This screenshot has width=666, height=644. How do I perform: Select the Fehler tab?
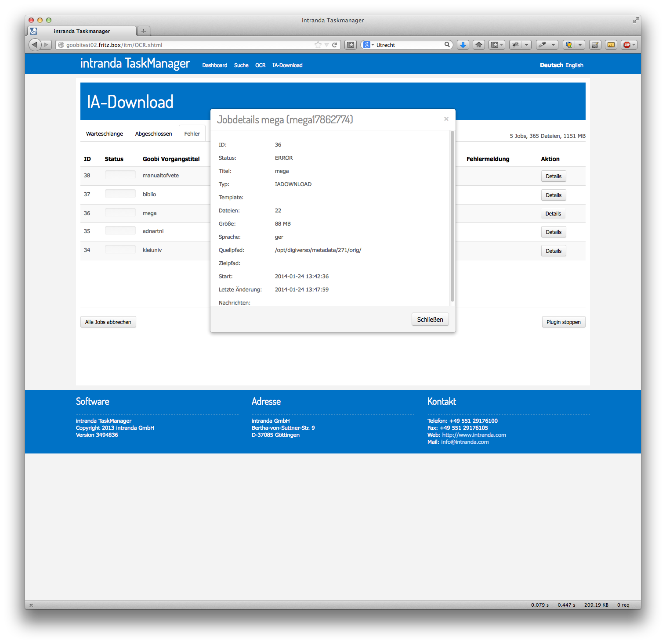click(192, 134)
